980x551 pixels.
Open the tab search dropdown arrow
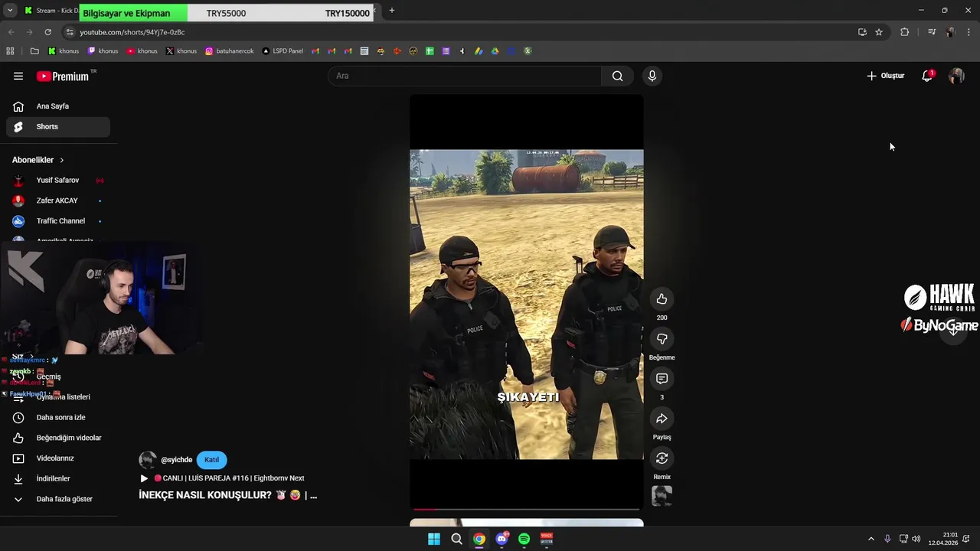[x=10, y=11]
